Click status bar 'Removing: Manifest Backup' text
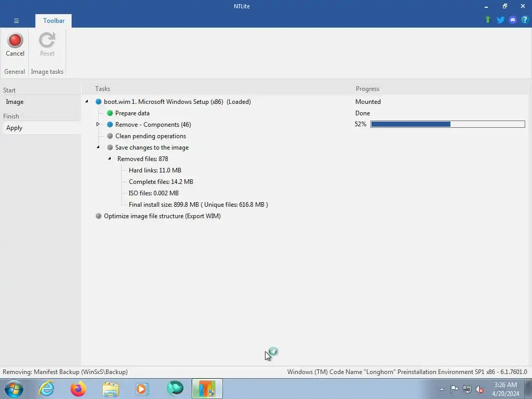The image size is (532, 399). click(x=65, y=372)
